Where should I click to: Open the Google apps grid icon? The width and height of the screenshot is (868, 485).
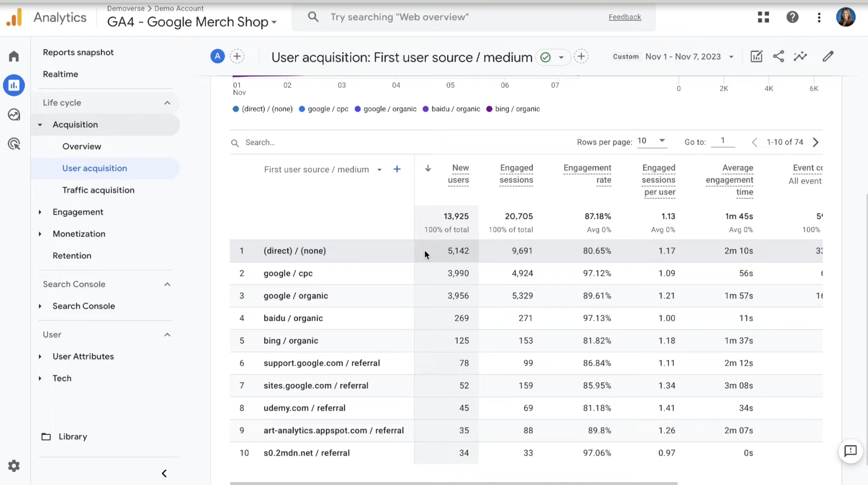pyautogui.click(x=764, y=17)
